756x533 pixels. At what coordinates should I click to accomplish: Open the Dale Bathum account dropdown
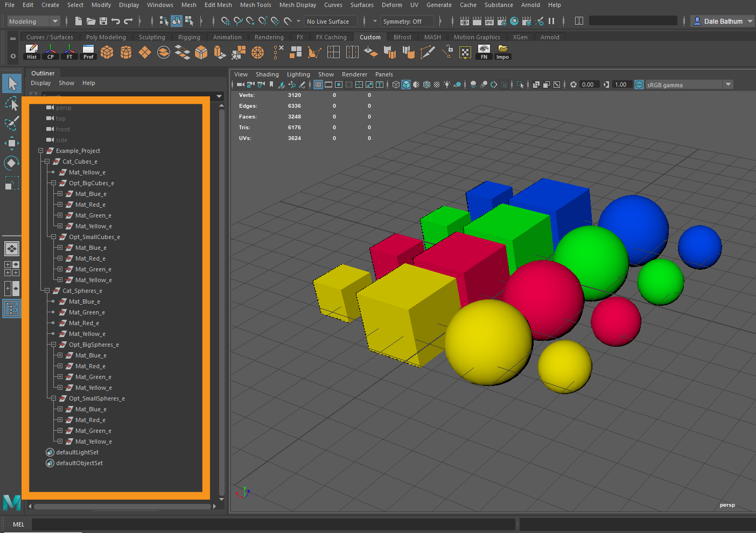(x=723, y=21)
